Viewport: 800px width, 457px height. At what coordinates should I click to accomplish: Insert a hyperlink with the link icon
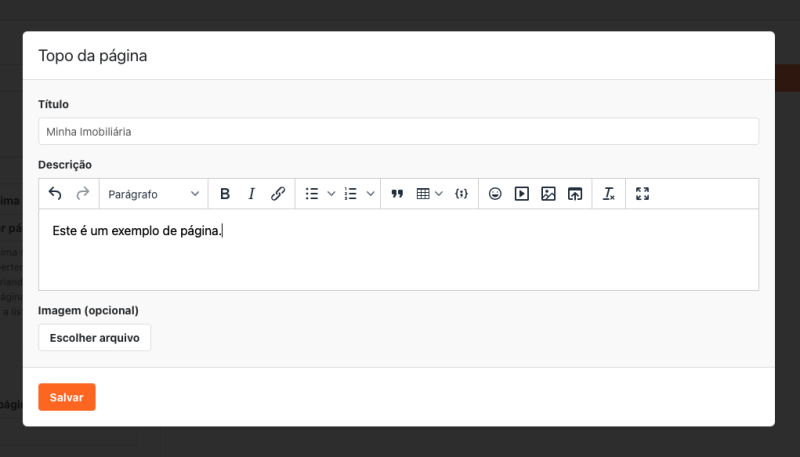pos(279,194)
